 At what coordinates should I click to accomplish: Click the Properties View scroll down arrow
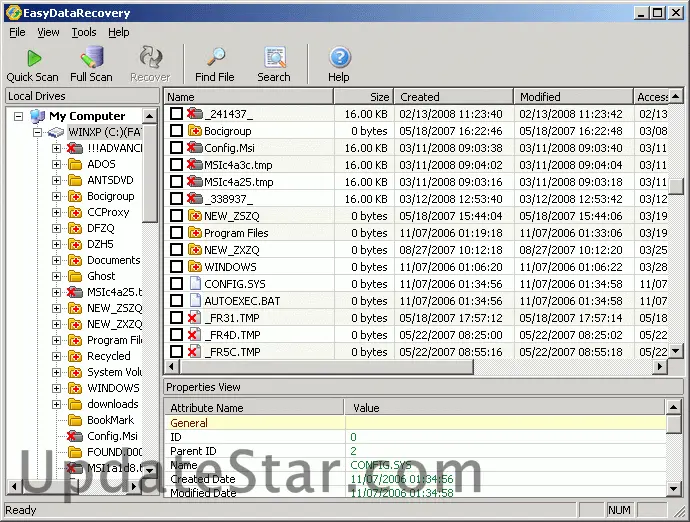[674, 488]
